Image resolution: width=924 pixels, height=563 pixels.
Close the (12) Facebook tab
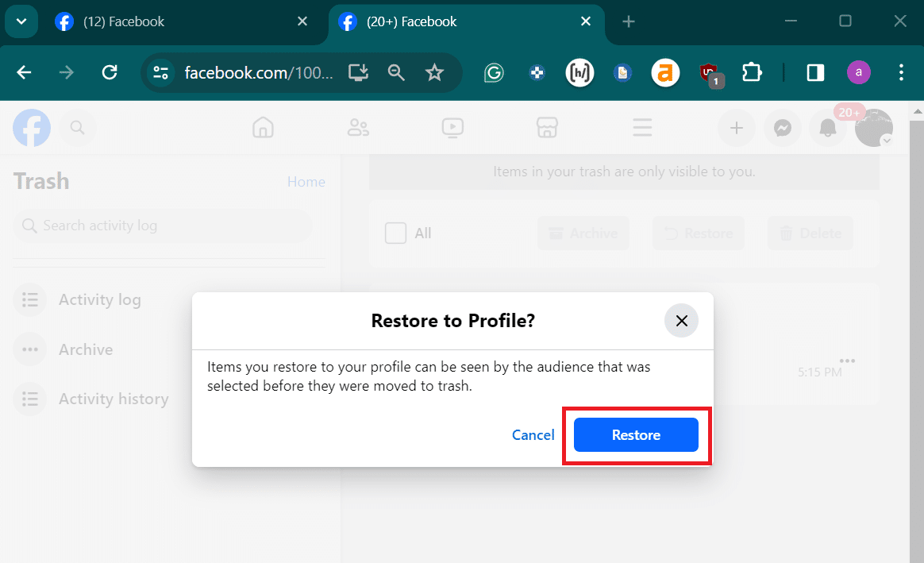(x=302, y=21)
